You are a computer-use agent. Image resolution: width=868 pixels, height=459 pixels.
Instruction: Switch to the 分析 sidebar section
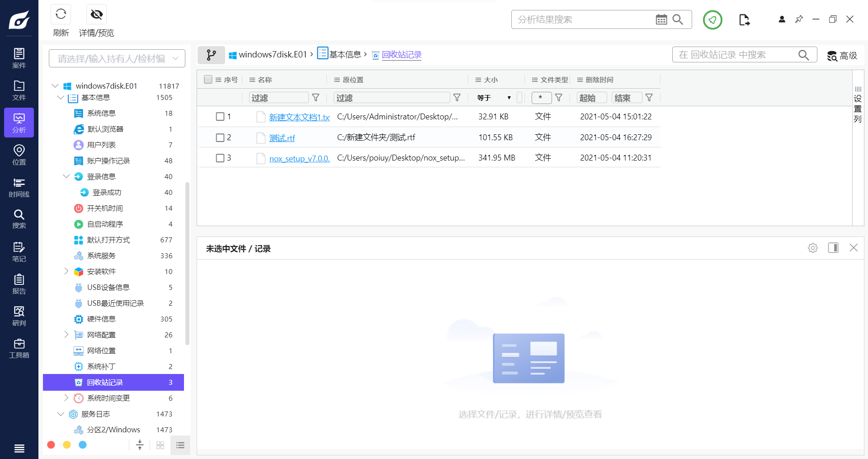click(x=19, y=123)
